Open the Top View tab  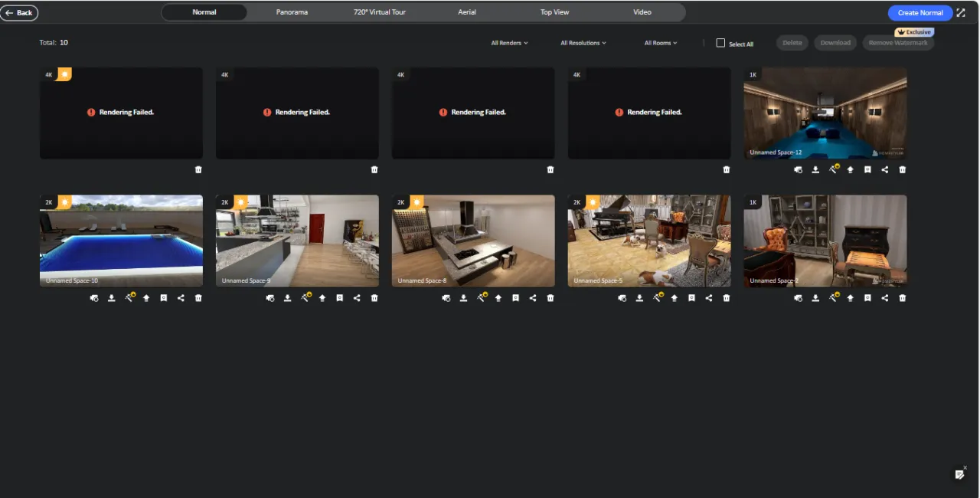(x=554, y=12)
